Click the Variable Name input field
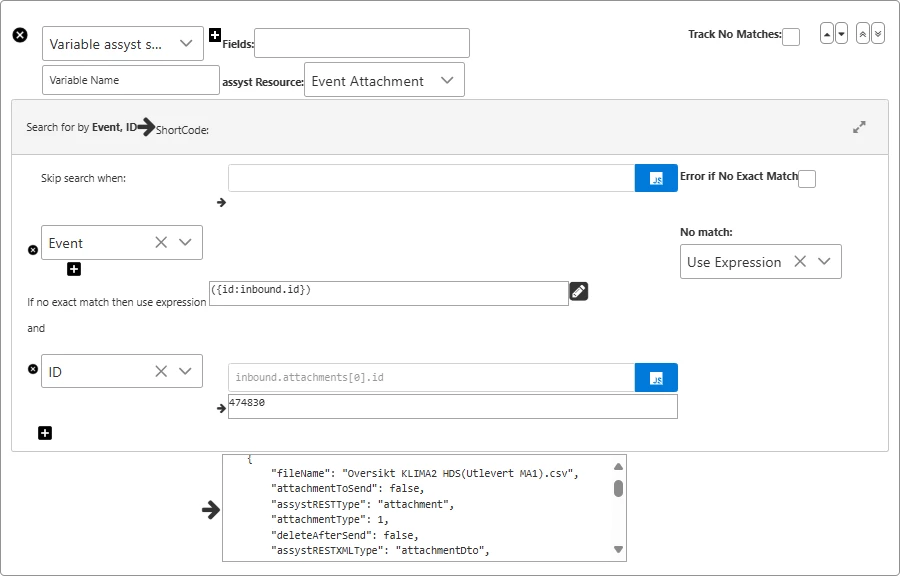The height and width of the screenshot is (576, 900). (131, 80)
